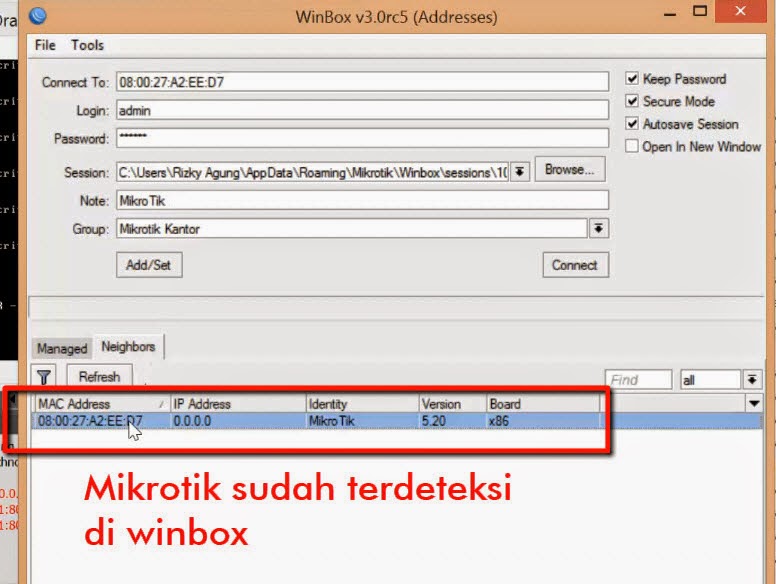Expand the 'all' column filter dropdown

pyautogui.click(x=752, y=380)
